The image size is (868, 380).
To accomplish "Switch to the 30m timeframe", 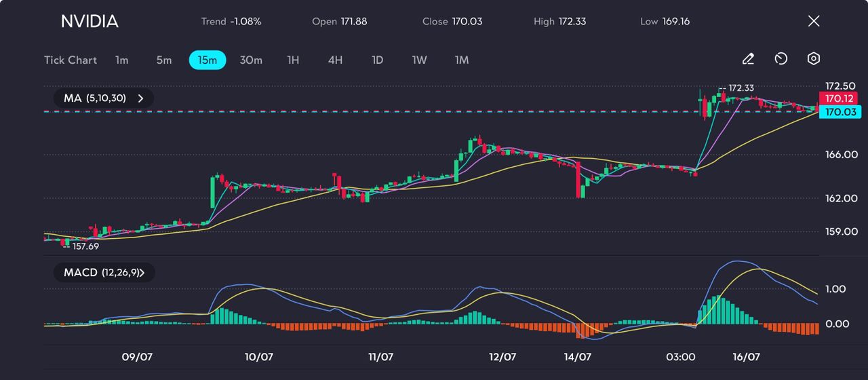I will pos(251,60).
